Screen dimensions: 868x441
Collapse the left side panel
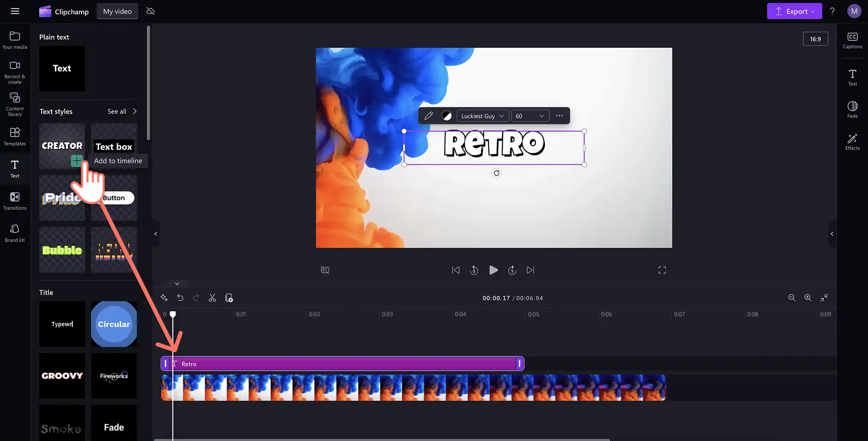[155, 234]
